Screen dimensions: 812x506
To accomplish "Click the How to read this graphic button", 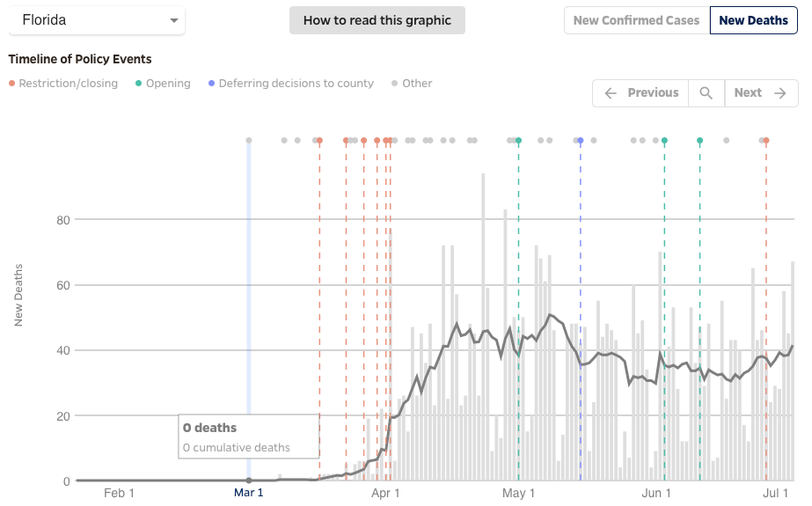I will [x=377, y=20].
